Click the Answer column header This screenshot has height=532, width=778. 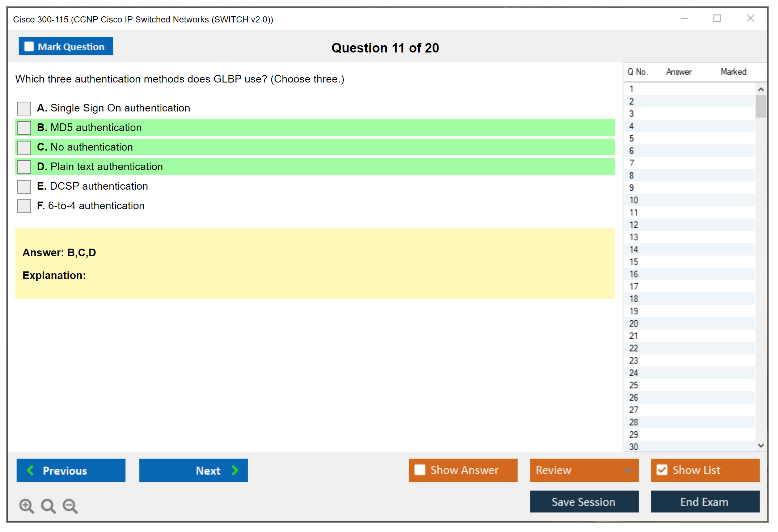pos(678,72)
